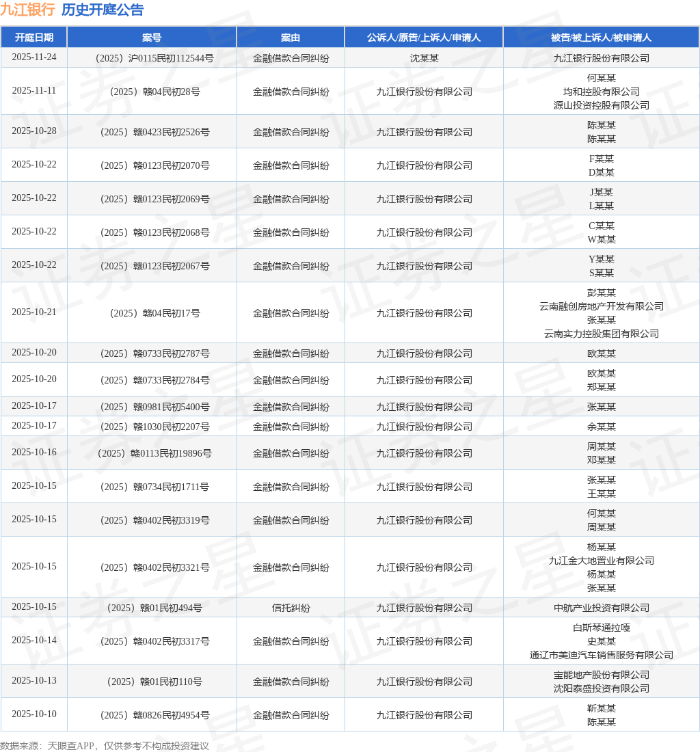
Task: Click date cell 2025-10-14
Action: (34, 641)
